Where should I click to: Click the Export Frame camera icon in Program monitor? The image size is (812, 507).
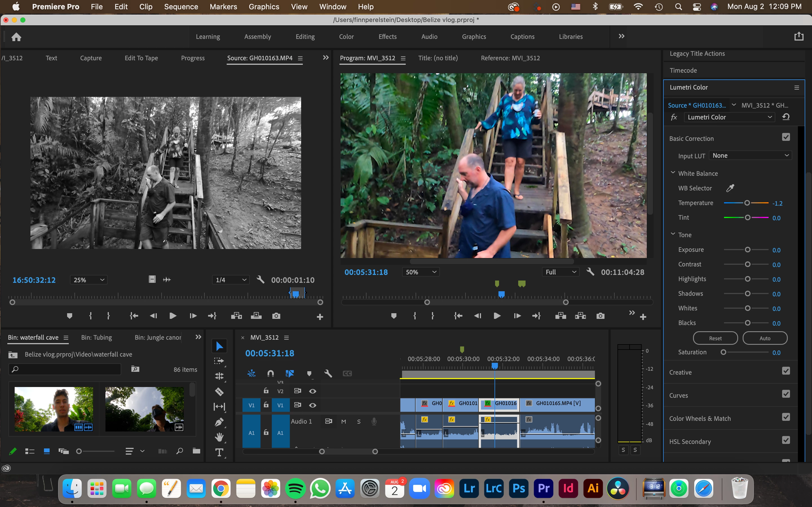click(x=600, y=316)
